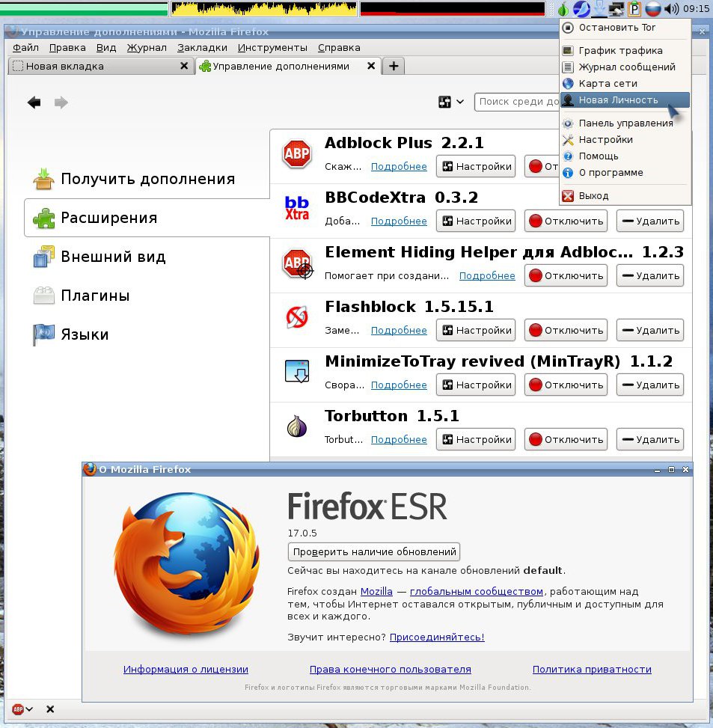Open the Журнал menu
This screenshot has width=713, height=728.
tap(147, 47)
